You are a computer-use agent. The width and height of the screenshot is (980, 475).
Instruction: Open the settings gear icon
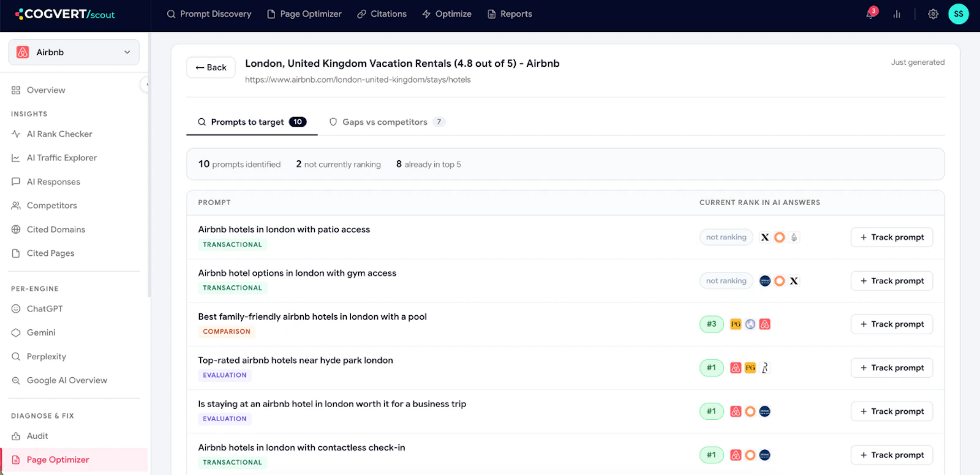(x=933, y=14)
